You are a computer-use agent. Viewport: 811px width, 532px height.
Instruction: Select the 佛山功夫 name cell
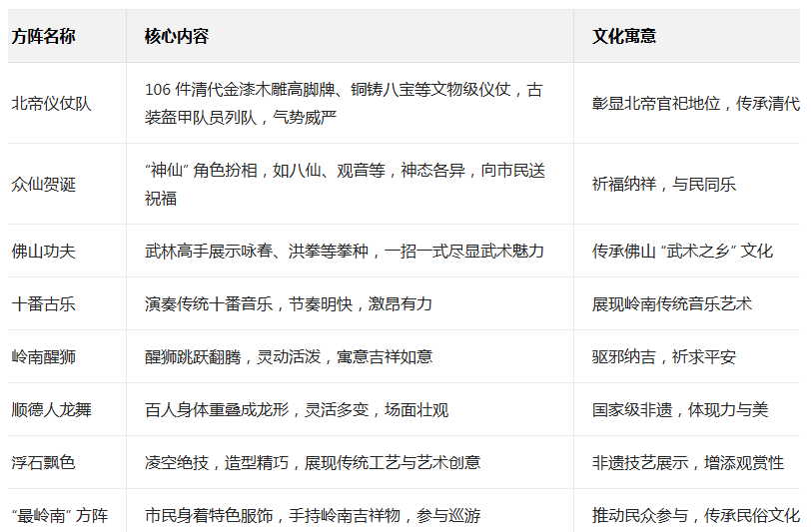43,251
